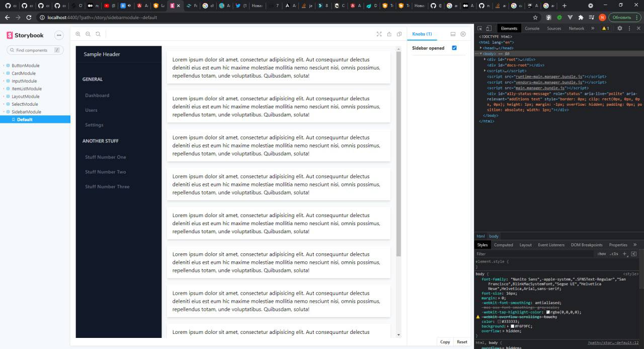Viewport: 644px width, 349px height.
Task: Go back in browser history
Action: 7,17
